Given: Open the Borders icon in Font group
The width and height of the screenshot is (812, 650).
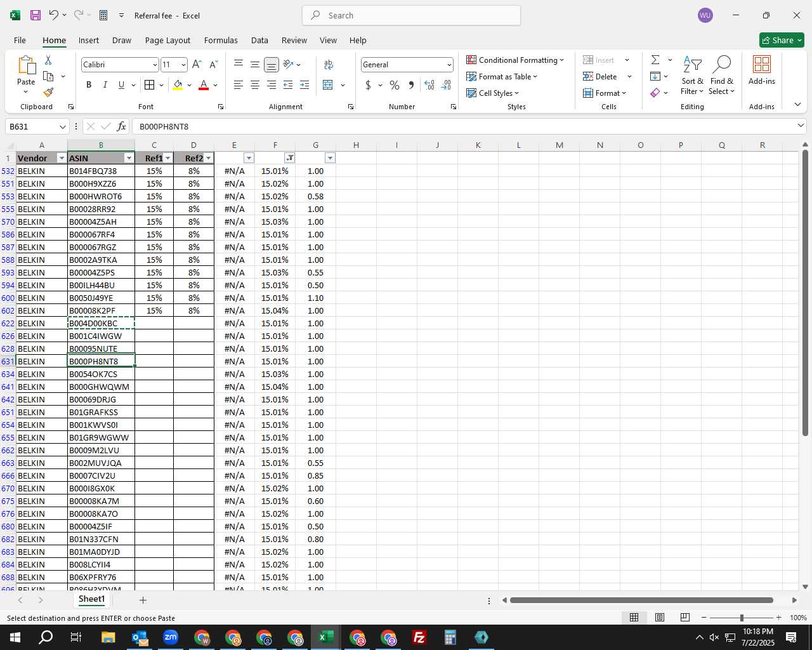Looking at the screenshot, I should [149, 85].
